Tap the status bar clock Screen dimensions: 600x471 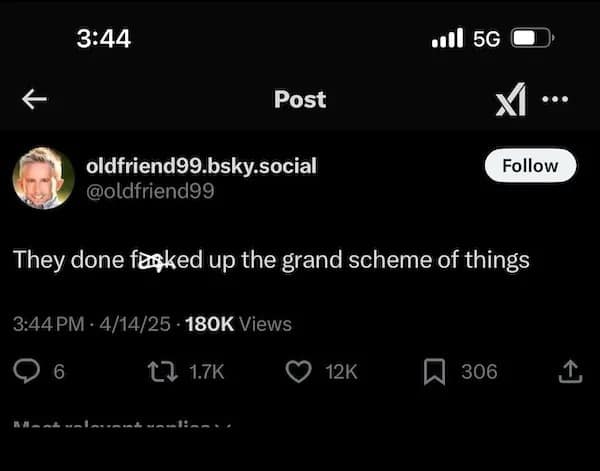pos(103,38)
